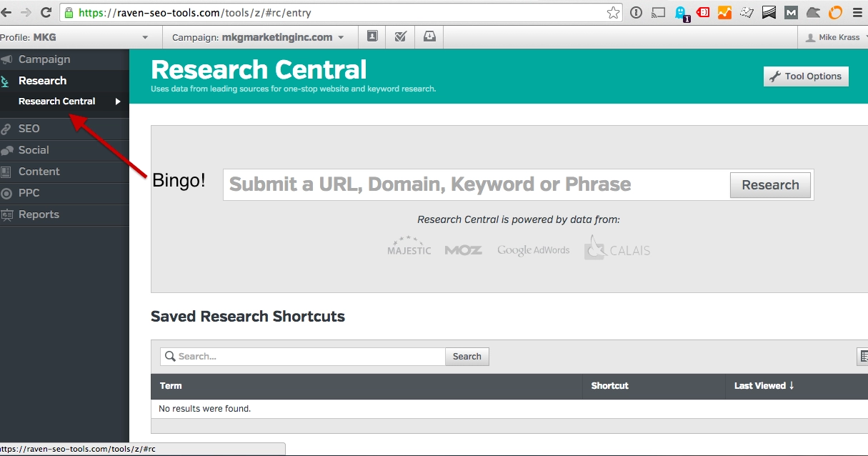
Task: Click the inbox download icon in toolbar
Action: (429, 36)
